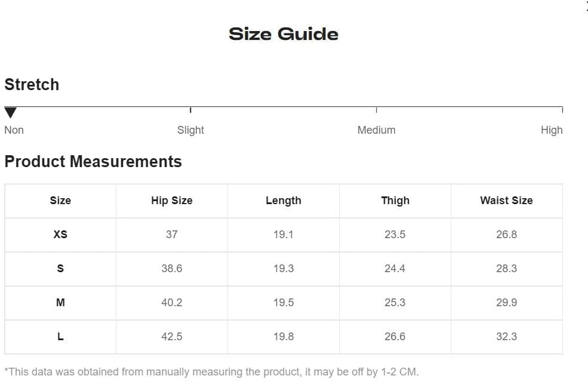Click the Size column header
Image resolution: width=588 pixels, height=382 pixels.
coord(60,201)
